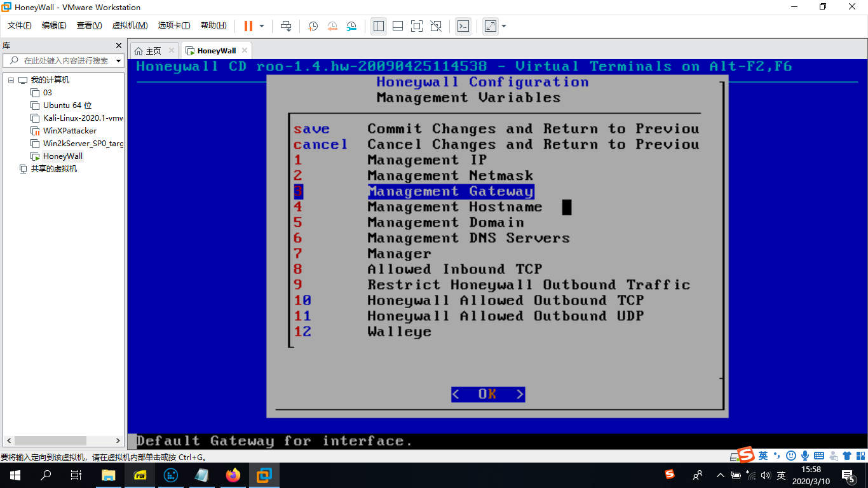Take a snapshot of this virtual machine
The height and width of the screenshot is (488, 868).
coord(313,26)
